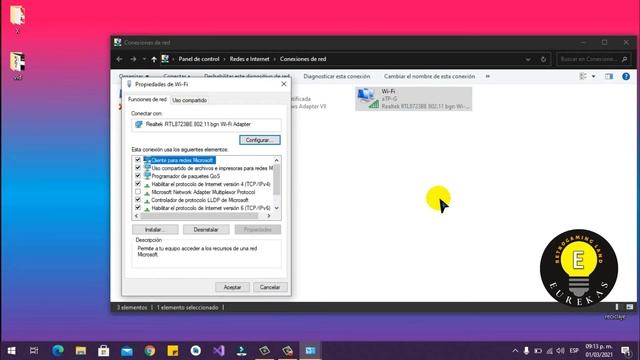Open Sticky Notes from the taskbar
The width and height of the screenshot is (640, 360).
click(173, 351)
